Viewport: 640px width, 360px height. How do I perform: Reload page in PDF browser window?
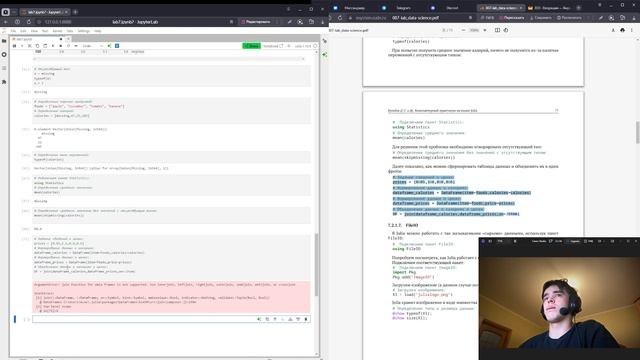[x=340, y=18]
